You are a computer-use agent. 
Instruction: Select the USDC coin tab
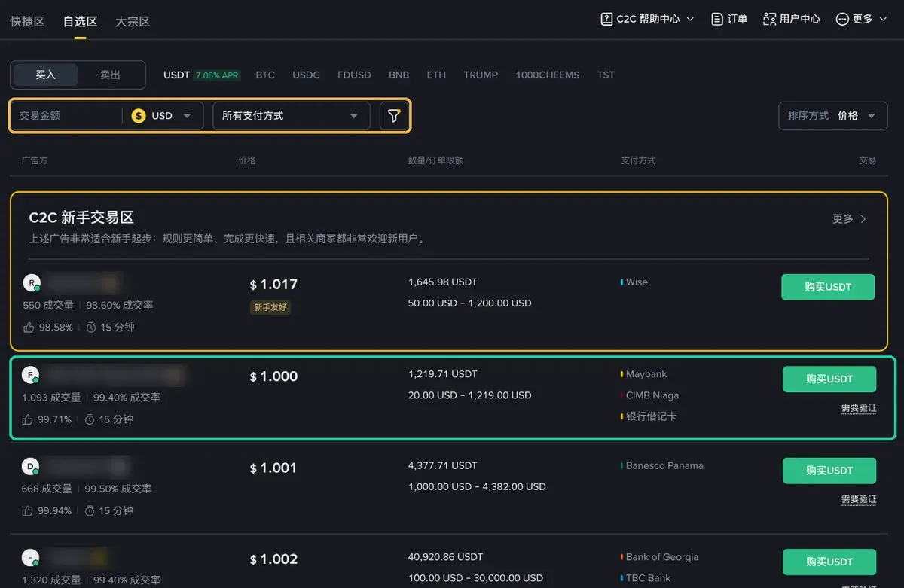[x=306, y=75]
